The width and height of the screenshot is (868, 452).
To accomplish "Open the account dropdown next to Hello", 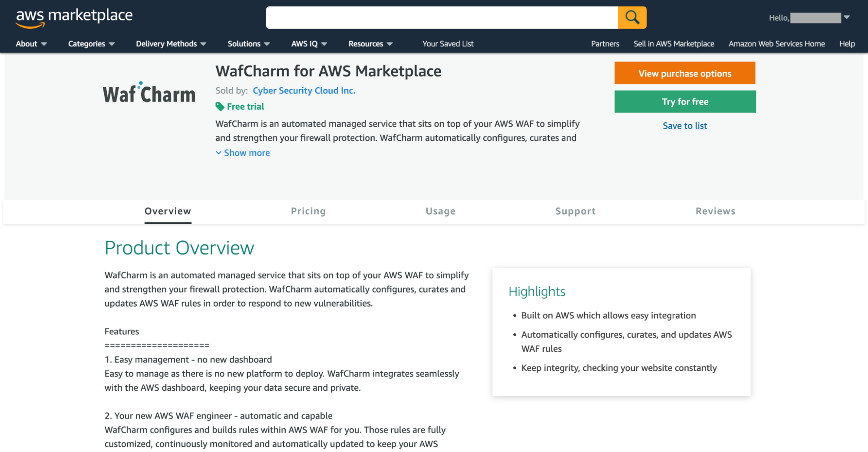I will 846,17.
